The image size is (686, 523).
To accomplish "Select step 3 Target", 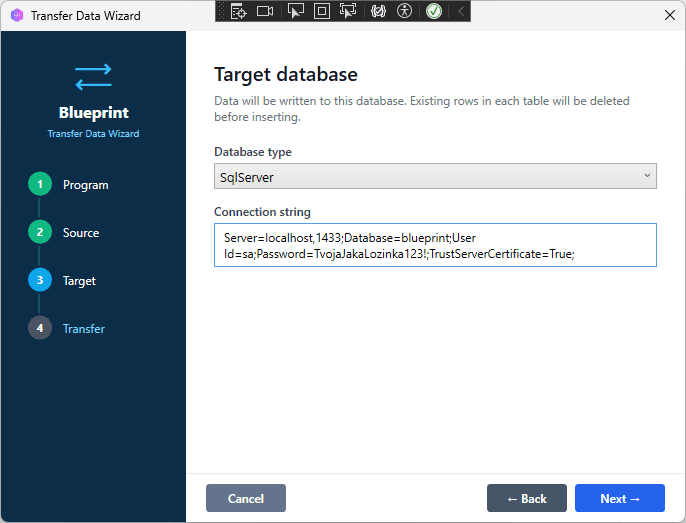I will point(62,280).
